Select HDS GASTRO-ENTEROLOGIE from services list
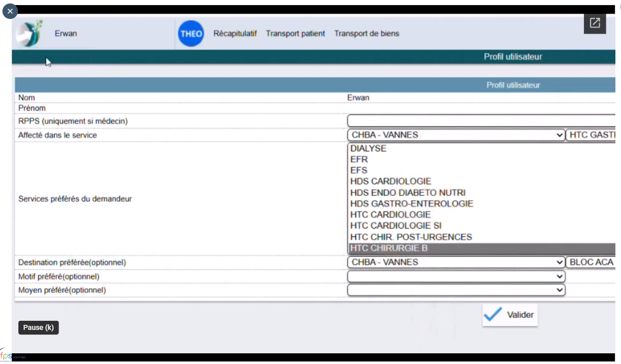 411,204
